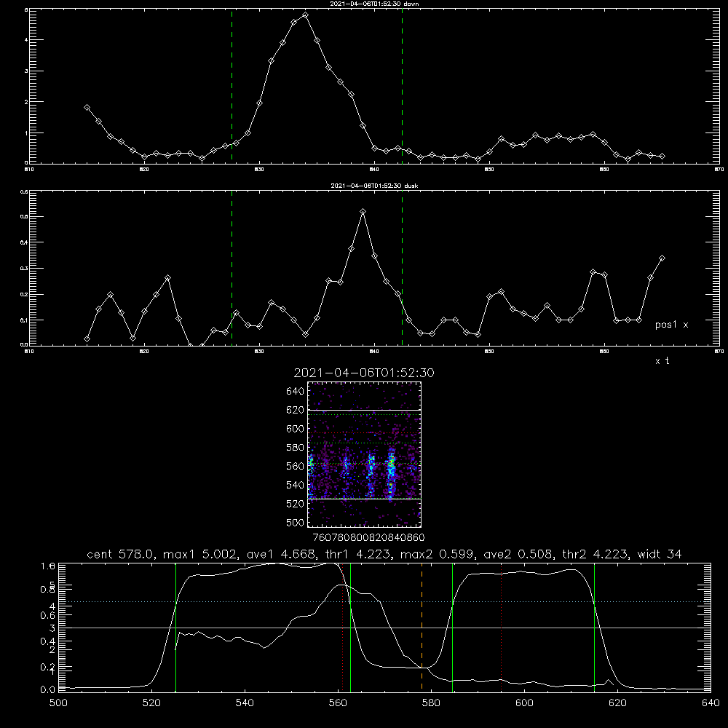Click the peak diamond marker of the dusk curve
Image resolution: width=728 pixels, height=728 pixels.
[363, 212]
